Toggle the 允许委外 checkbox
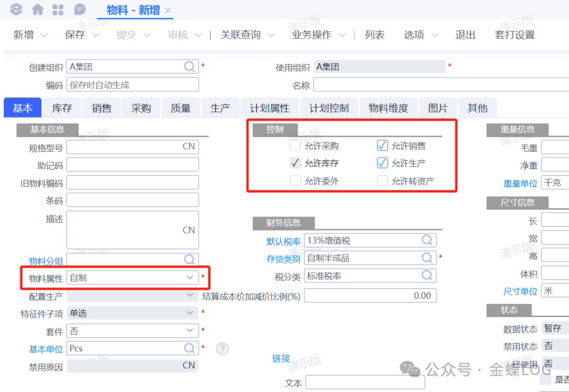 click(x=296, y=181)
